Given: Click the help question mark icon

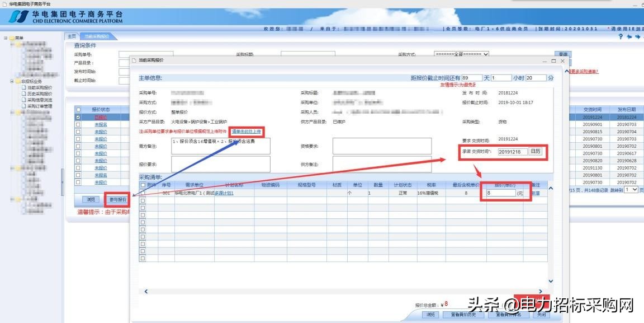Looking at the screenshot, I should pyautogui.click(x=620, y=36).
